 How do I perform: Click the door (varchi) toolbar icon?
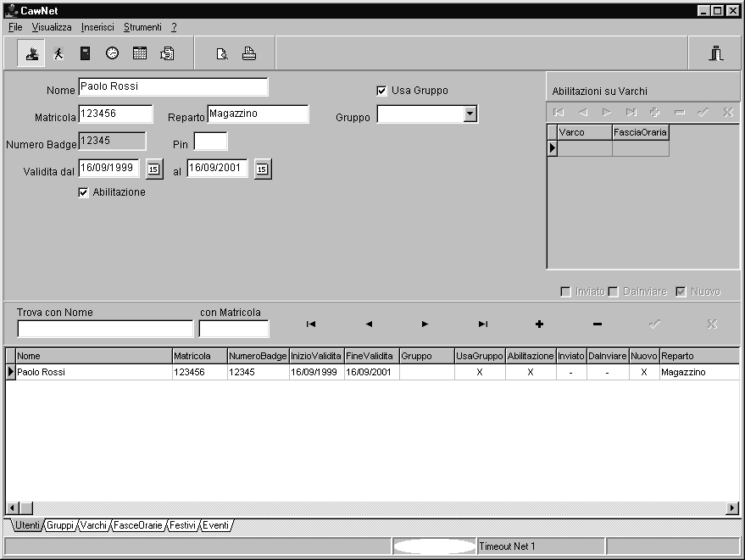point(85,53)
